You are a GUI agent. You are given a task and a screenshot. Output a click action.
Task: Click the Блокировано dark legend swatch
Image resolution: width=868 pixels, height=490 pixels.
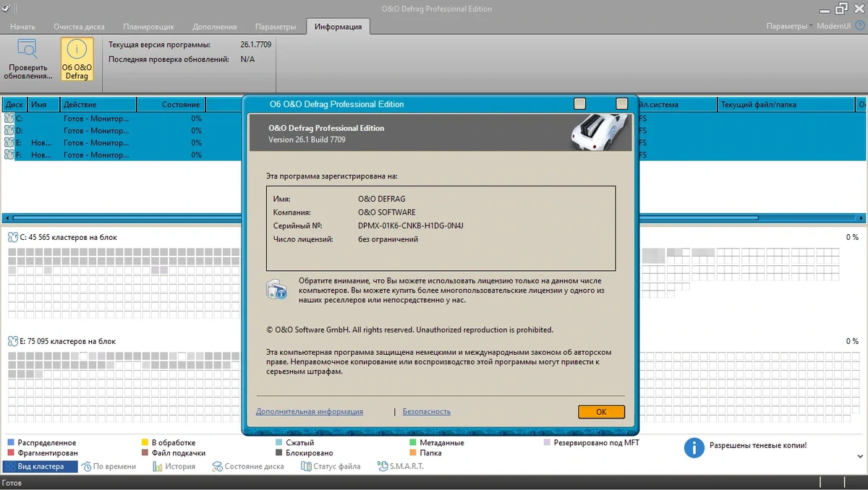pos(279,453)
